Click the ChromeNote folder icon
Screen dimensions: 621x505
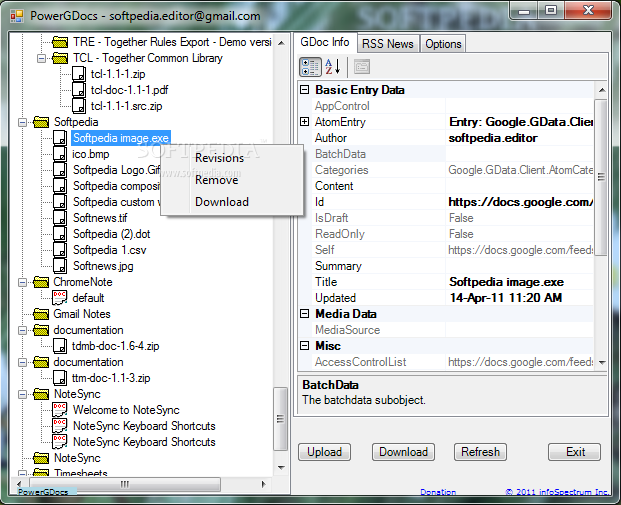point(41,282)
